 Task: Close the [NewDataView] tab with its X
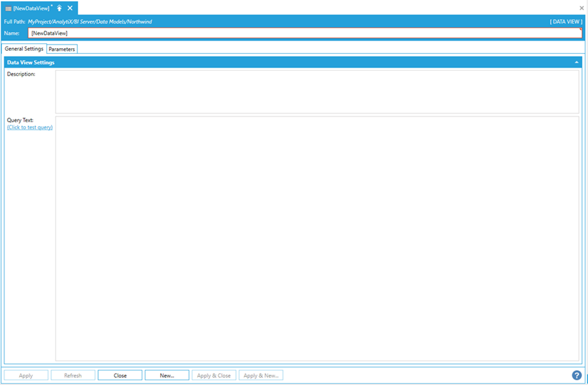tap(70, 8)
